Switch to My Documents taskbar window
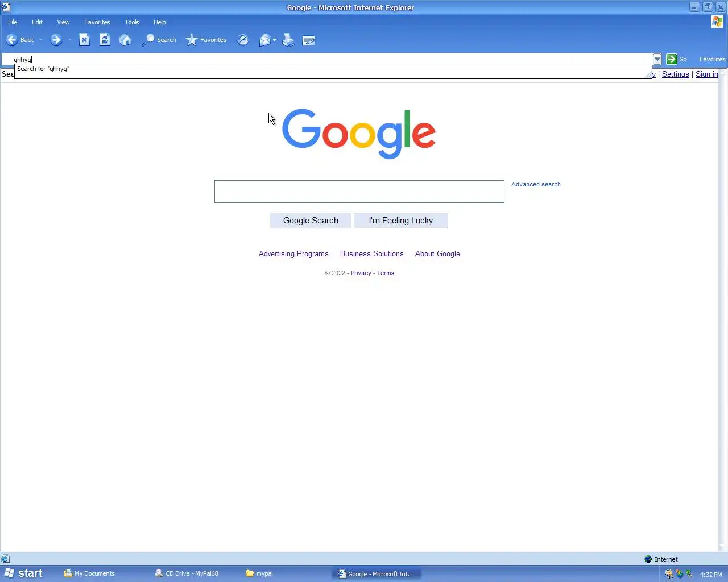This screenshot has height=582, width=728. tap(89, 573)
